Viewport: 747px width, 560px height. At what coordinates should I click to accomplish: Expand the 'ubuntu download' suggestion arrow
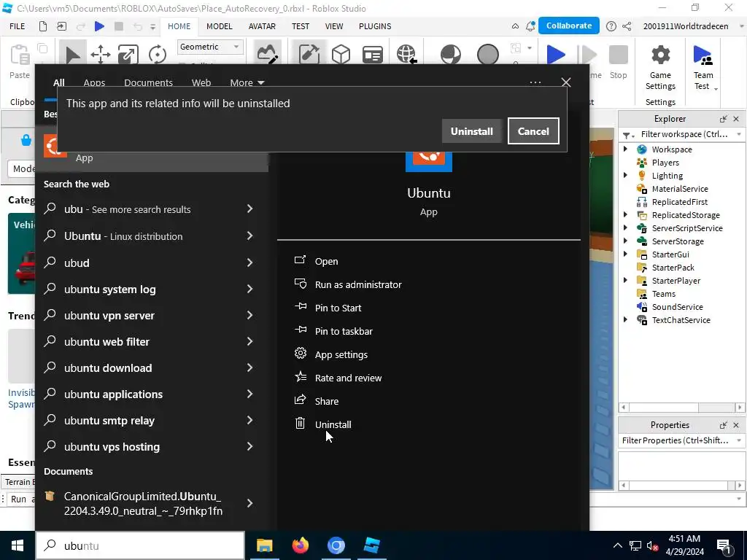point(249,367)
